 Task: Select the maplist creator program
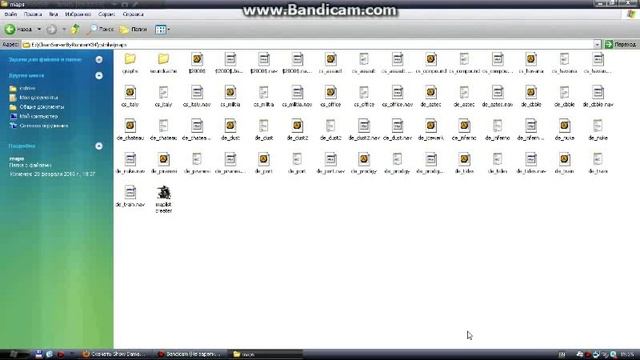pyautogui.click(x=163, y=199)
